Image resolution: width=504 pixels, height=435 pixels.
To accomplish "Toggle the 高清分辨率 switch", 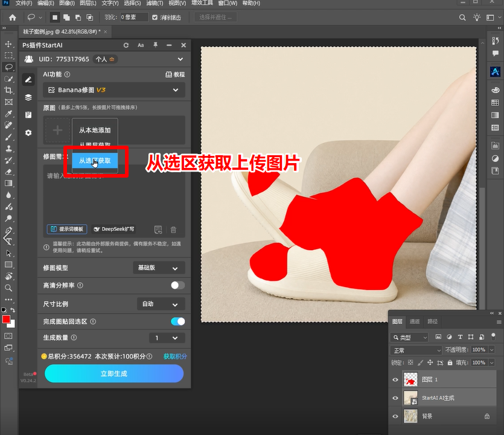I will click(x=177, y=285).
